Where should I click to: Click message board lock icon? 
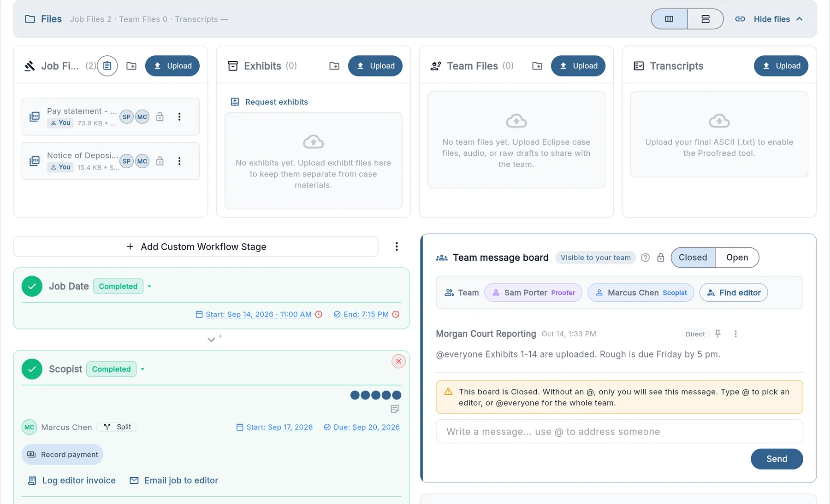[x=661, y=258]
